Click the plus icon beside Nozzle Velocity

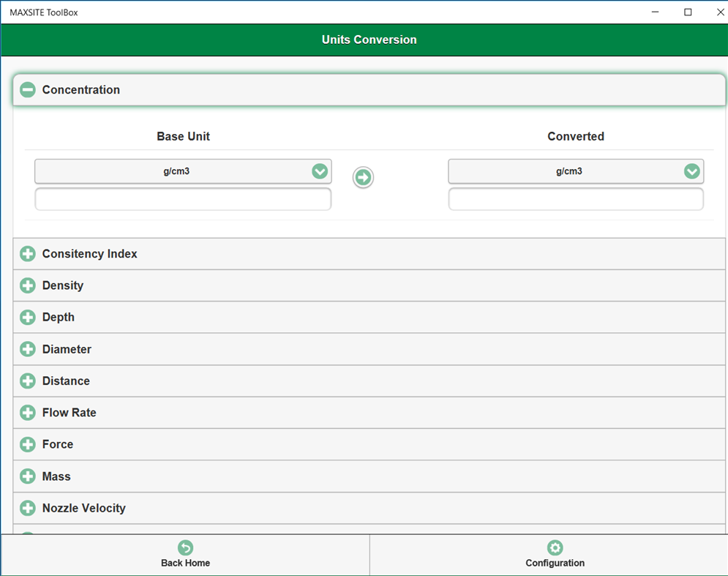(x=27, y=508)
